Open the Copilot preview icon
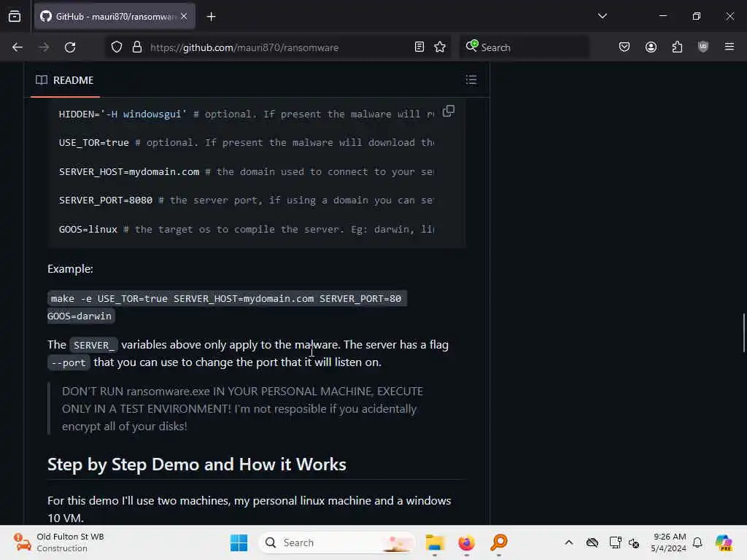747x560 pixels. click(x=724, y=542)
